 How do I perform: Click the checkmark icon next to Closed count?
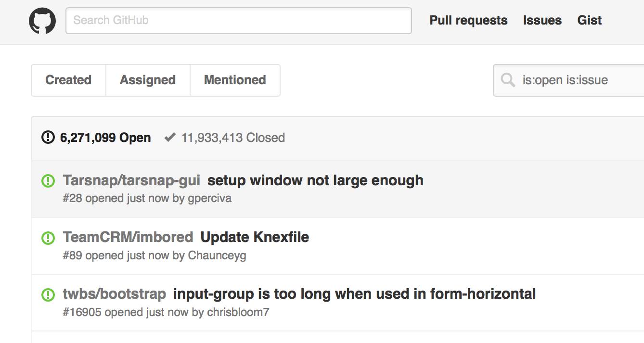point(170,138)
